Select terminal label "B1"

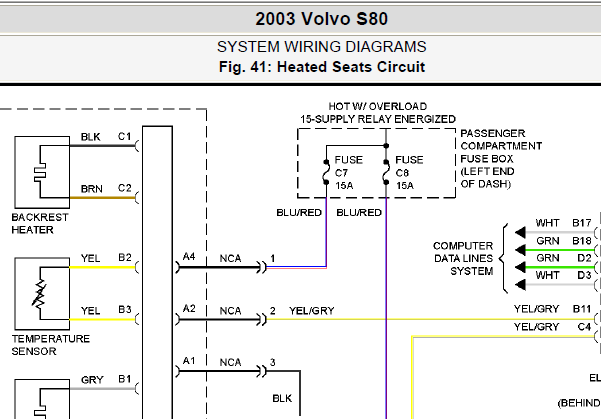tap(125, 379)
